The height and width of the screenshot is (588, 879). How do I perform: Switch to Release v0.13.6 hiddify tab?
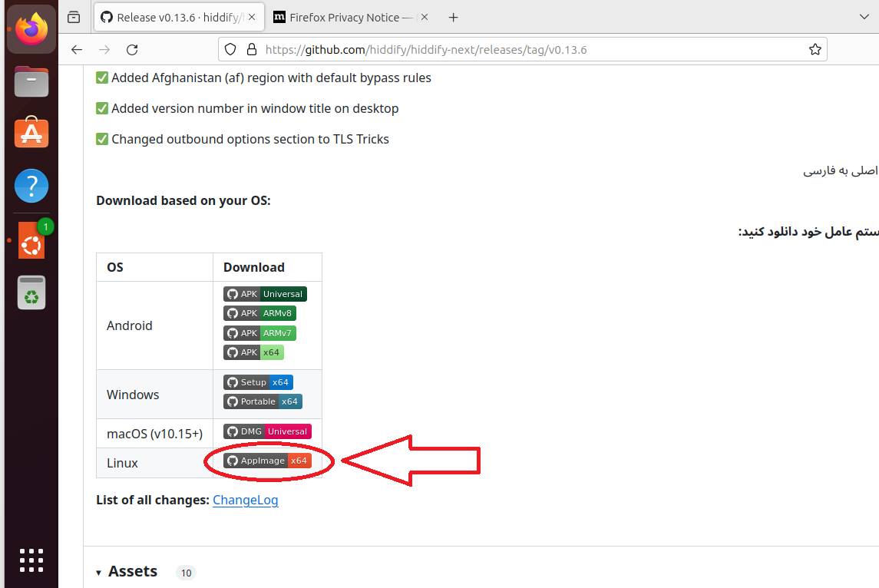coord(180,18)
